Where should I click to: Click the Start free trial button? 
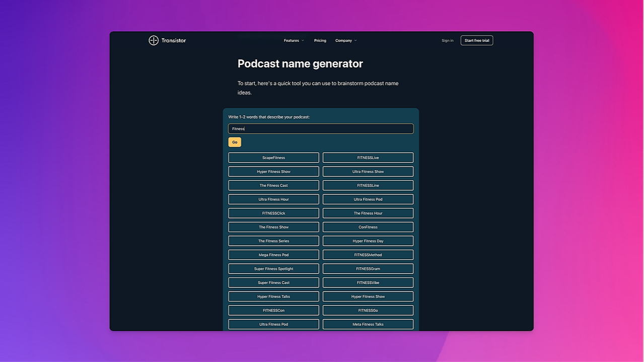(476, 40)
